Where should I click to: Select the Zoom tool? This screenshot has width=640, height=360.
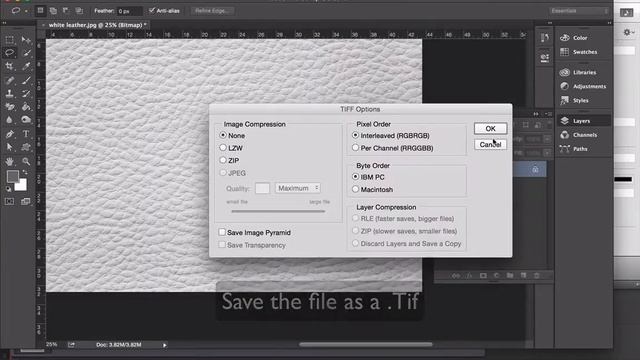coord(26,161)
